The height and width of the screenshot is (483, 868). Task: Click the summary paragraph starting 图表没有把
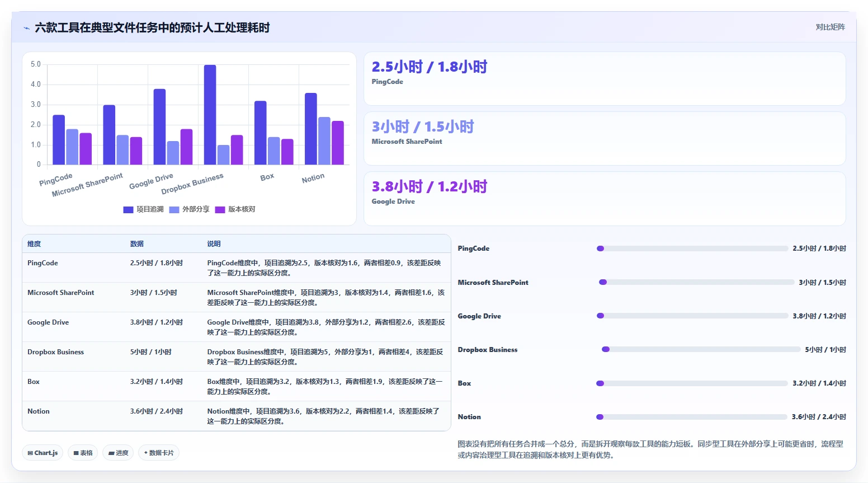tap(650, 449)
